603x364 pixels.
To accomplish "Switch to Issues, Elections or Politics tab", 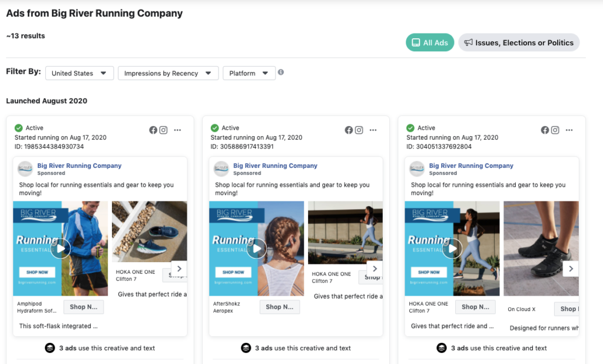I will coord(519,43).
